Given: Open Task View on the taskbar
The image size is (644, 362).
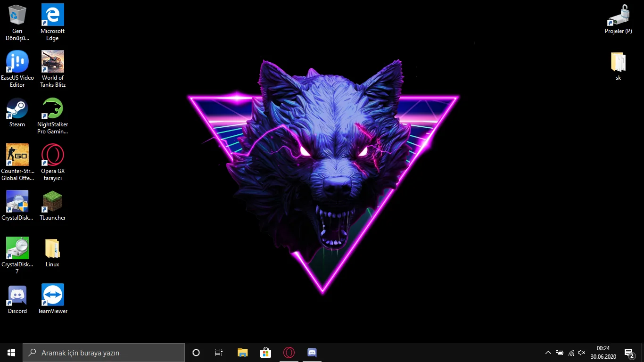Looking at the screenshot, I should [x=219, y=353].
